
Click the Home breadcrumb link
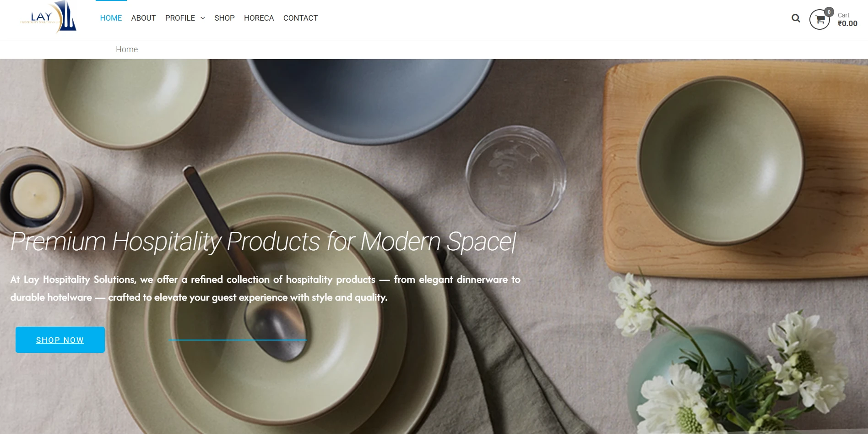[127, 49]
